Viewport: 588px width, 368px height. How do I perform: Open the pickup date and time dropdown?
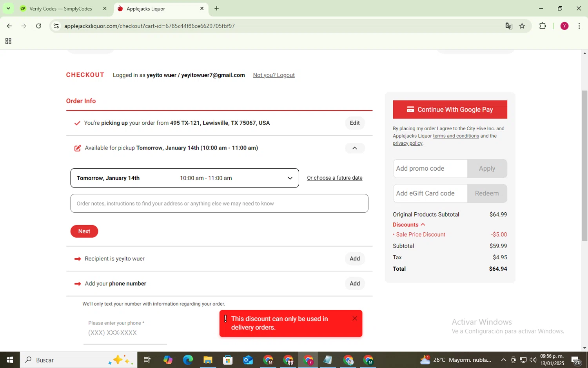click(185, 178)
